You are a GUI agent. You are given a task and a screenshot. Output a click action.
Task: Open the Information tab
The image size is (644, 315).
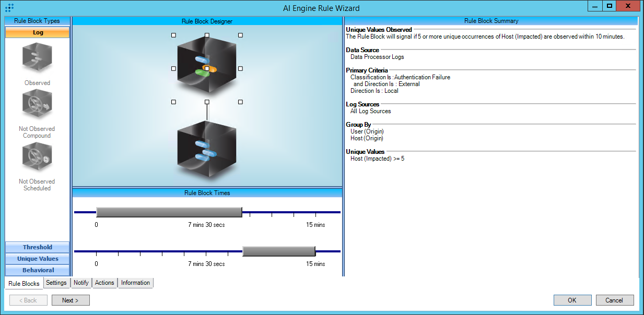(135, 283)
